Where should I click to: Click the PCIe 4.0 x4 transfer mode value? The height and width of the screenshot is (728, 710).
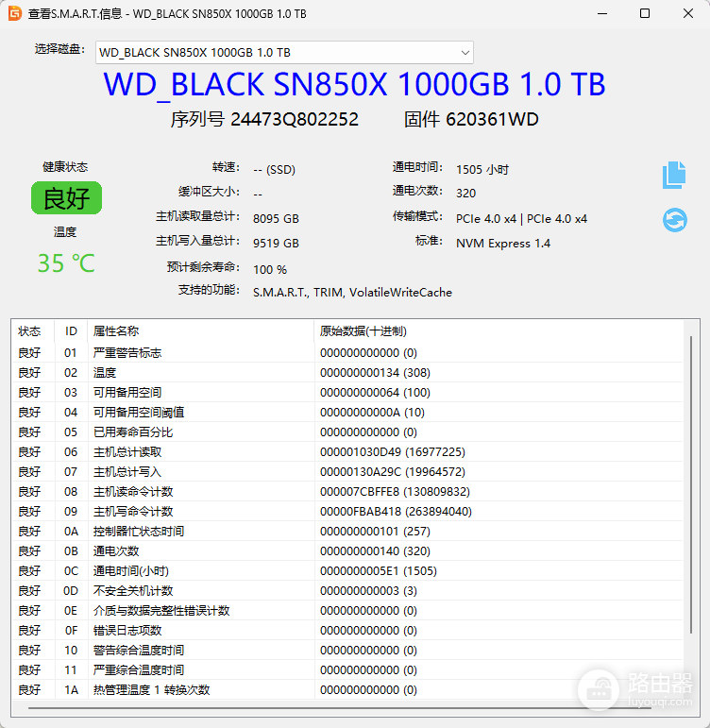[521, 219]
